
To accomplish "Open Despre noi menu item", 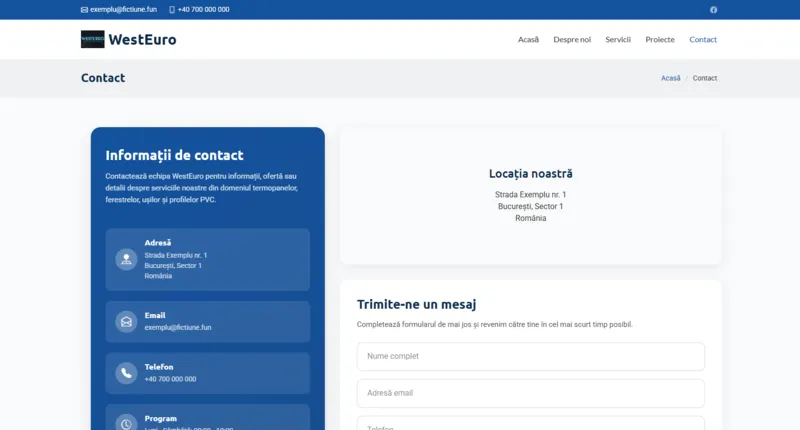I will 572,39.
